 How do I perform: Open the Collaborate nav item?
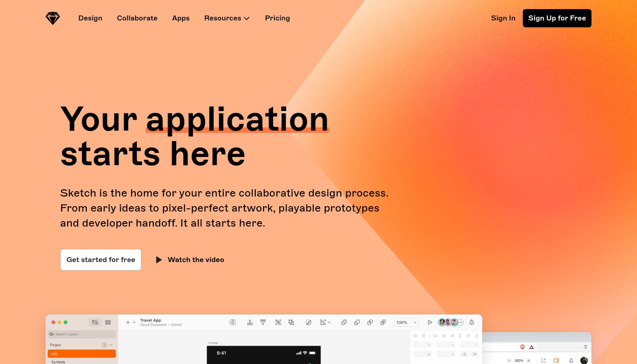click(x=137, y=18)
